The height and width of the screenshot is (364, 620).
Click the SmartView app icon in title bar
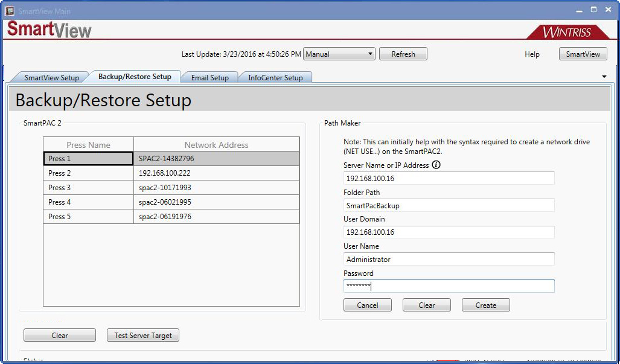pyautogui.click(x=10, y=11)
